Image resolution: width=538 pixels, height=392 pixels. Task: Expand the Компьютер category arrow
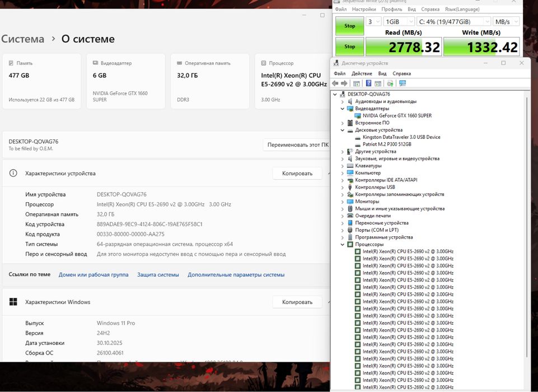tap(343, 173)
